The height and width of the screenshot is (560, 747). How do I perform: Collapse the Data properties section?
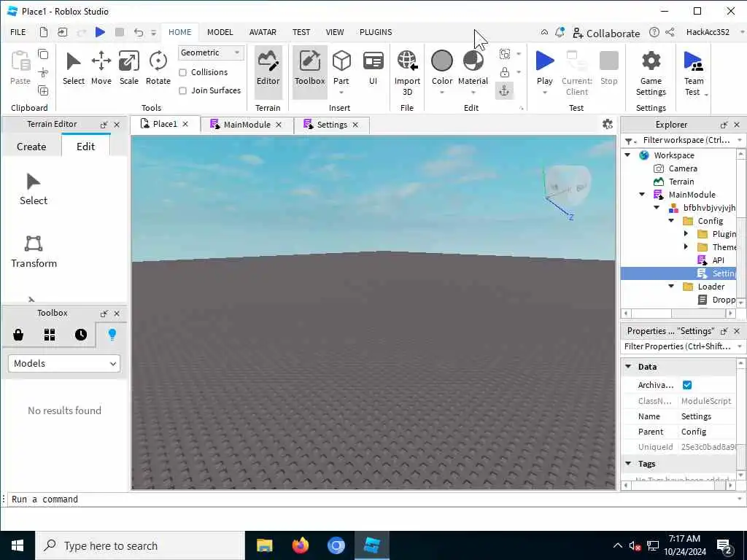(628, 366)
